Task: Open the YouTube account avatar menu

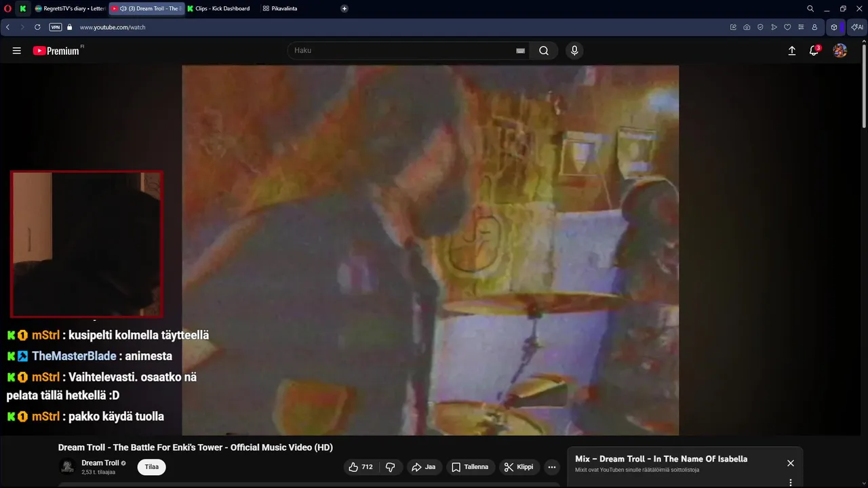Action: click(840, 50)
